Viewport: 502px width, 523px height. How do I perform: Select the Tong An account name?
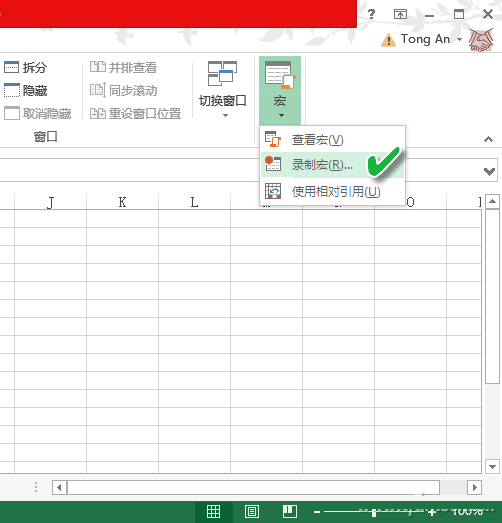point(425,39)
